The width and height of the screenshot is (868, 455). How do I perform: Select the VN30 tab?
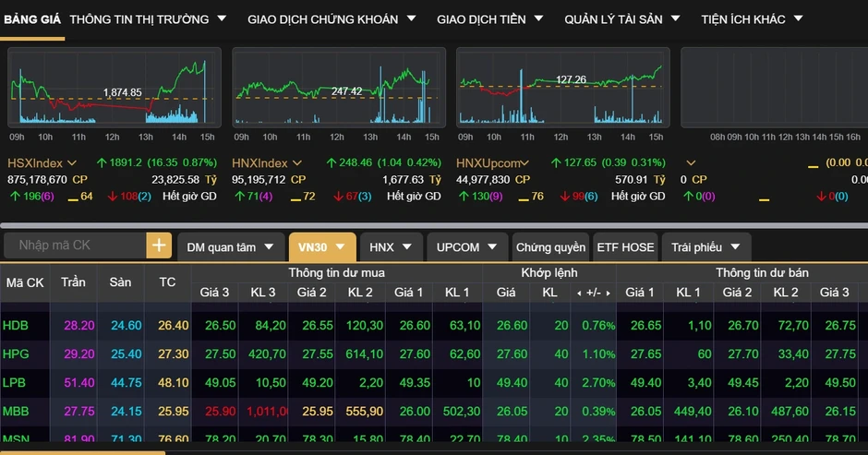tap(322, 247)
